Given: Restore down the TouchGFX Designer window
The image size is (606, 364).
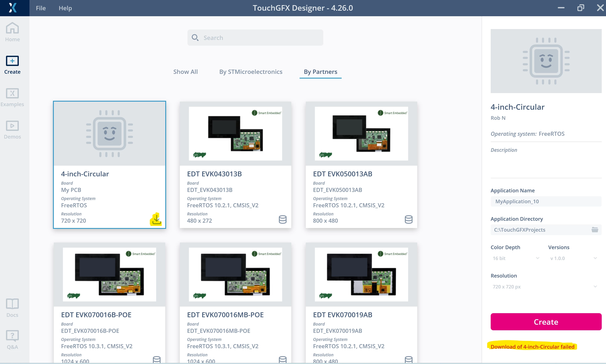Looking at the screenshot, I should (x=581, y=8).
